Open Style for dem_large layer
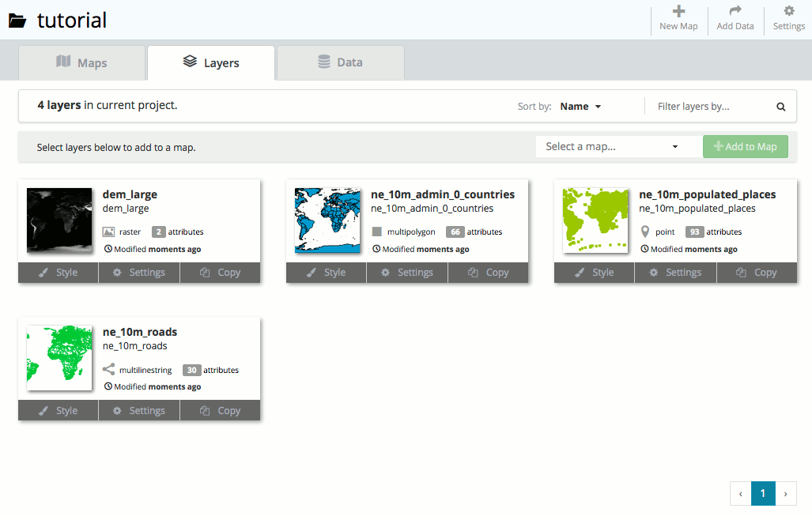This screenshot has height=516, width=812. point(59,273)
